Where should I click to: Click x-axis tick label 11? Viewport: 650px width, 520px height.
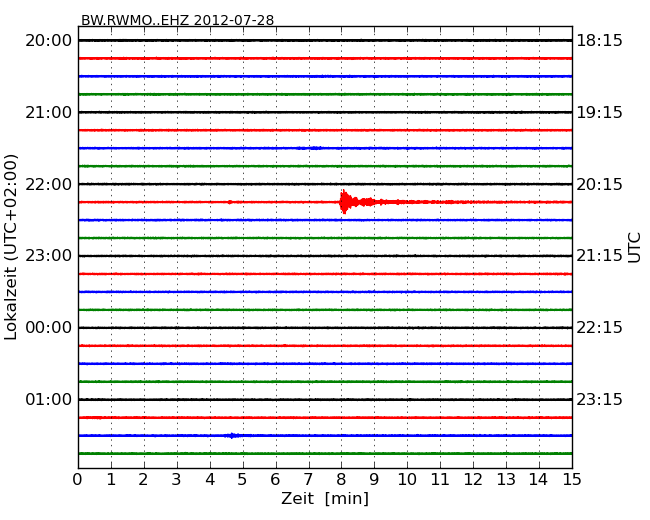tap(440, 480)
